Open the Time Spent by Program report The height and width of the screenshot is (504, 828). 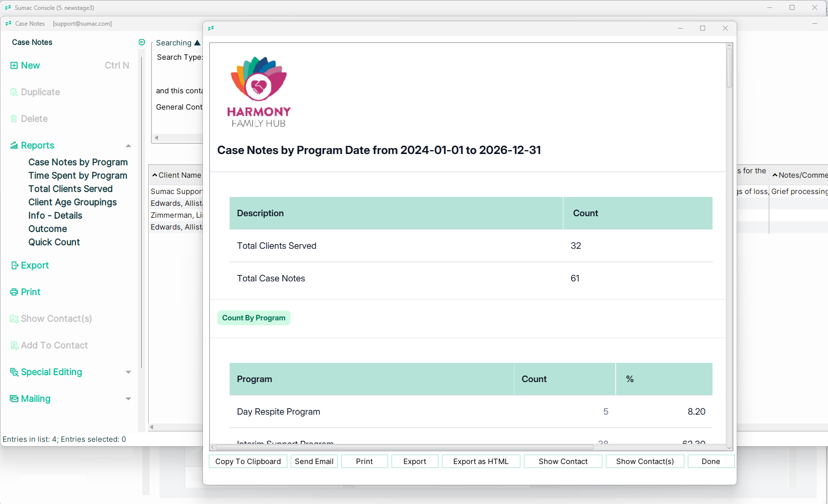[78, 176]
